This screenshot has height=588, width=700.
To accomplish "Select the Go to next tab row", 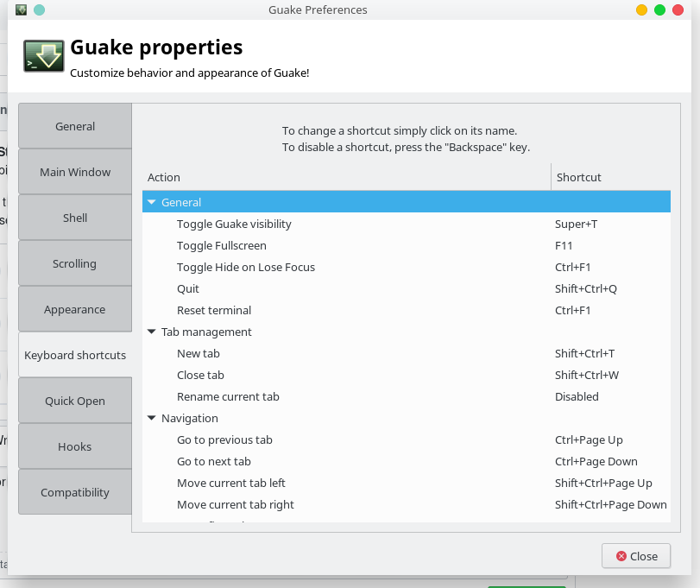I will (x=407, y=462).
